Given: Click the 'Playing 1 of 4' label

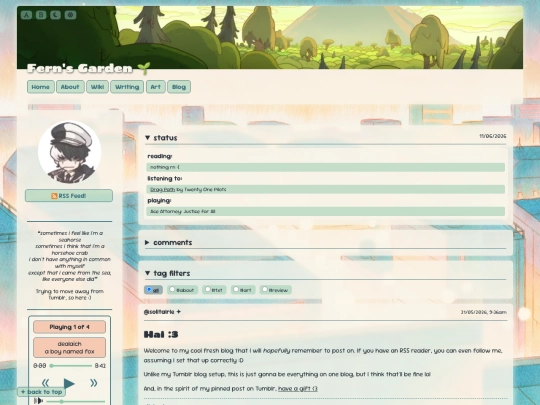Looking at the screenshot, I should pos(69,327).
